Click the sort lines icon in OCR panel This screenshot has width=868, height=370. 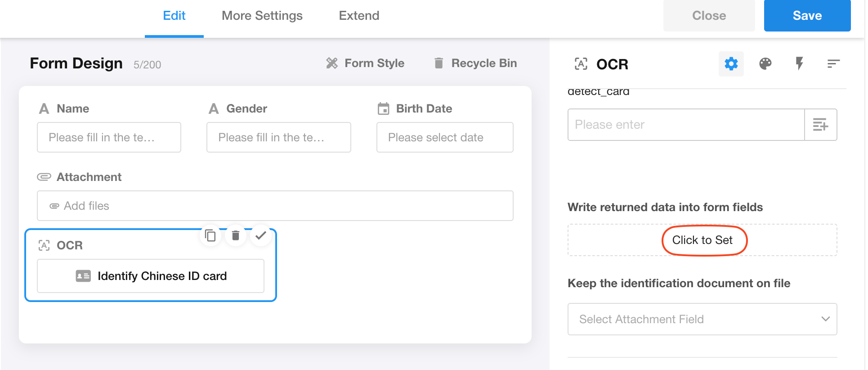click(x=833, y=64)
